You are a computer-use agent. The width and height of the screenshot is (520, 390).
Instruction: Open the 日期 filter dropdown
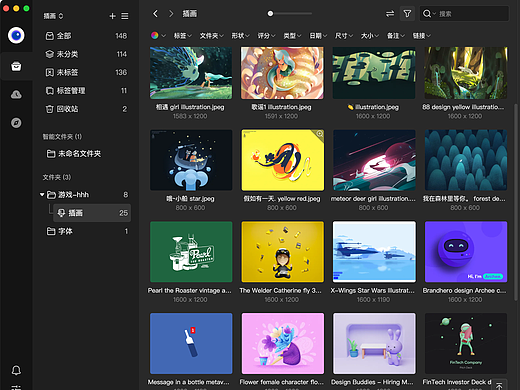click(x=318, y=35)
